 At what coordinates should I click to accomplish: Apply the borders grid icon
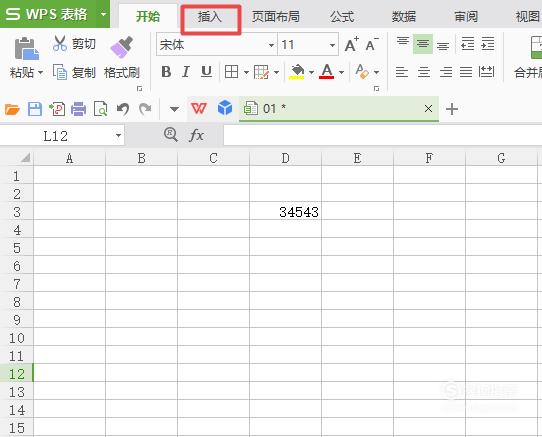point(231,72)
